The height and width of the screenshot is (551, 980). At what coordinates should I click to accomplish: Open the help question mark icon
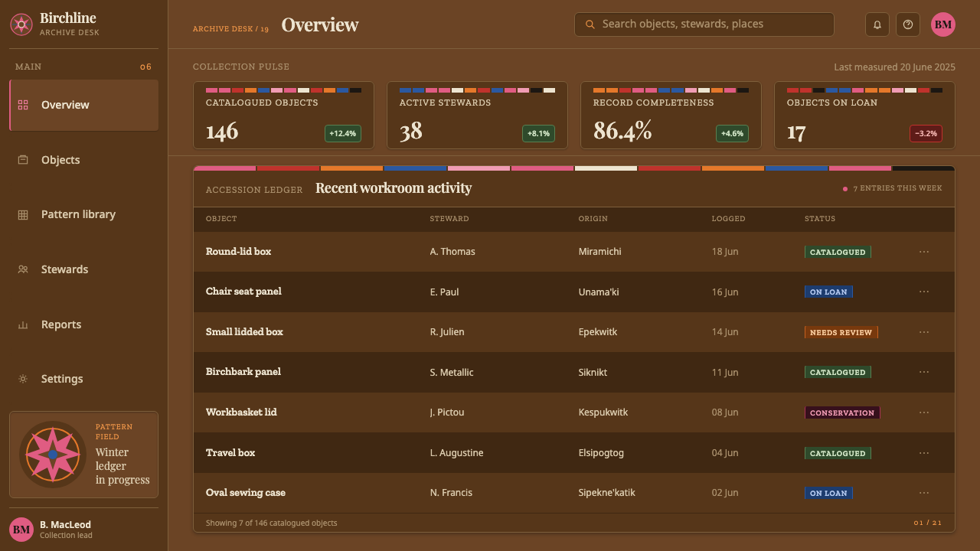point(908,24)
